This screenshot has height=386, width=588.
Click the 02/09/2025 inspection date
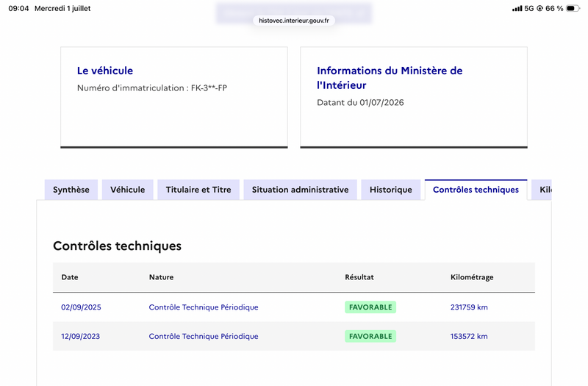pyautogui.click(x=81, y=307)
